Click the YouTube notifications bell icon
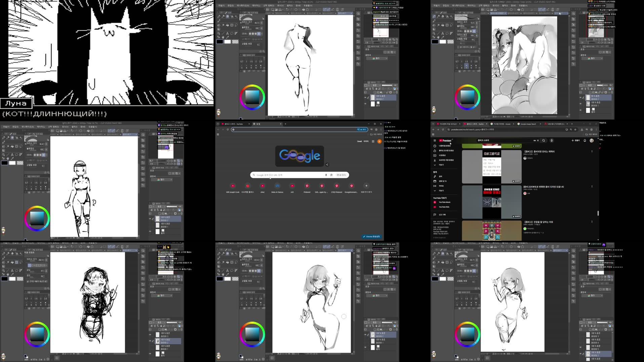The image size is (644, 362). [x=584, y=140]
